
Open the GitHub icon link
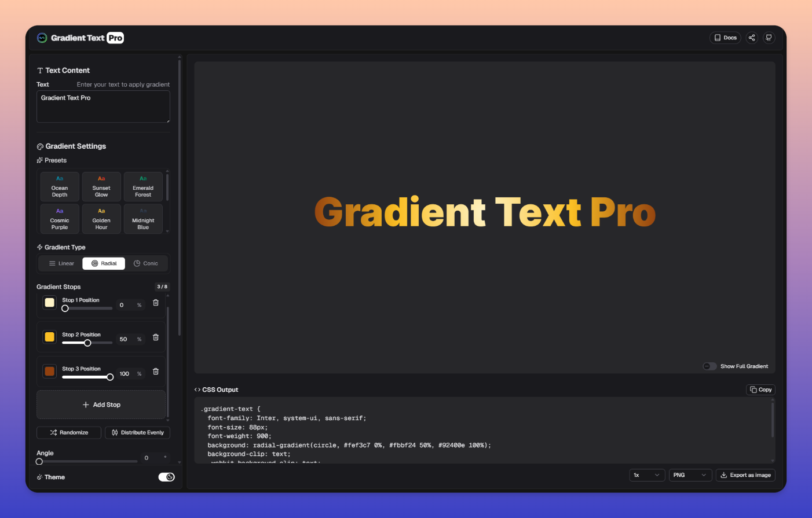tap(769, 38)
